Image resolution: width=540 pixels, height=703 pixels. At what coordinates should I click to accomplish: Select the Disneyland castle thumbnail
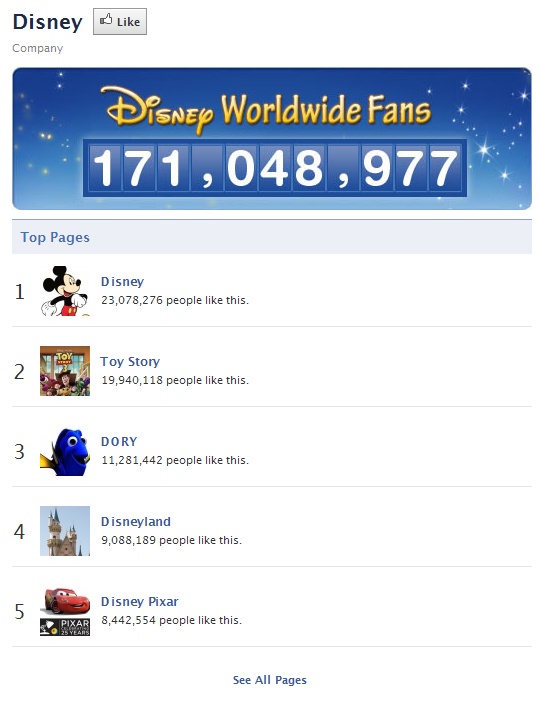point(65,531)
